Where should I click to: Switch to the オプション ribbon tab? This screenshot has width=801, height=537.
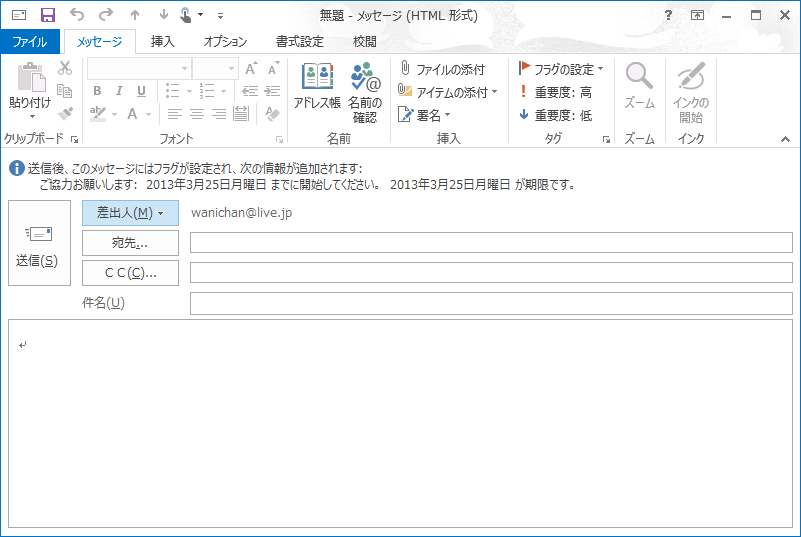click(225, 41)
